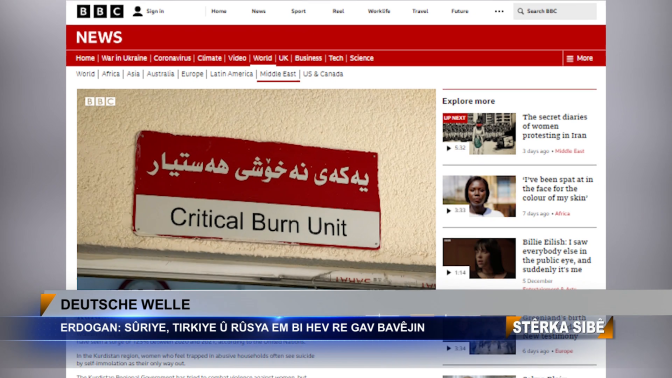
Task: Select UK section in news bar
Action: coord(283,58)
